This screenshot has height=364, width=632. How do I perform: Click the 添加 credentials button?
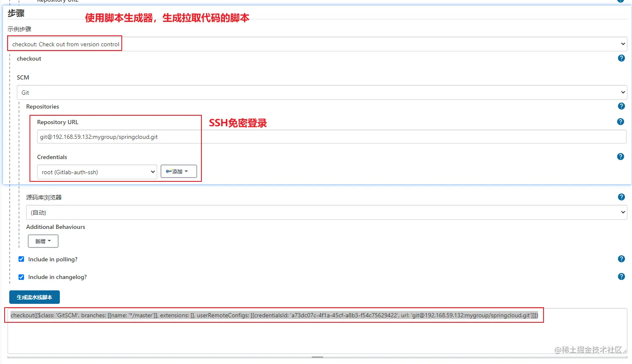tap(179, 172)
